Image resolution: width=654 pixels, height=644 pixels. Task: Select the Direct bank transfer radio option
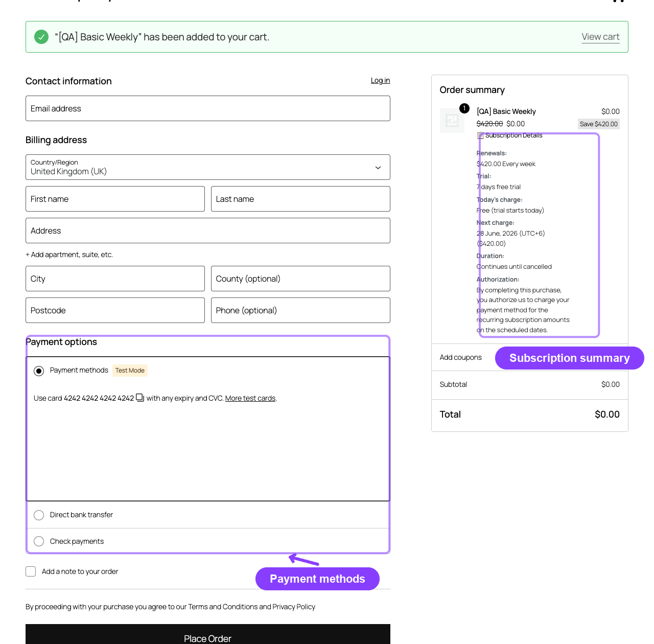[39, 515]
